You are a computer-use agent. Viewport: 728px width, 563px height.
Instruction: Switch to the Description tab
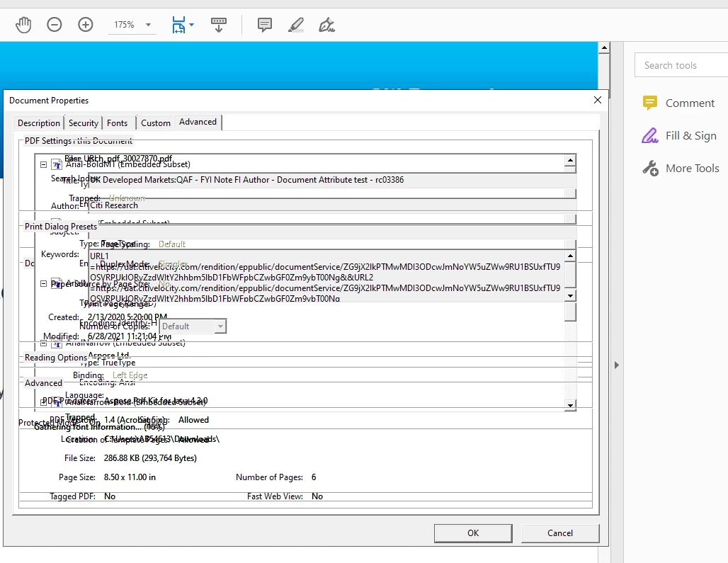click(x=39, y=123)
